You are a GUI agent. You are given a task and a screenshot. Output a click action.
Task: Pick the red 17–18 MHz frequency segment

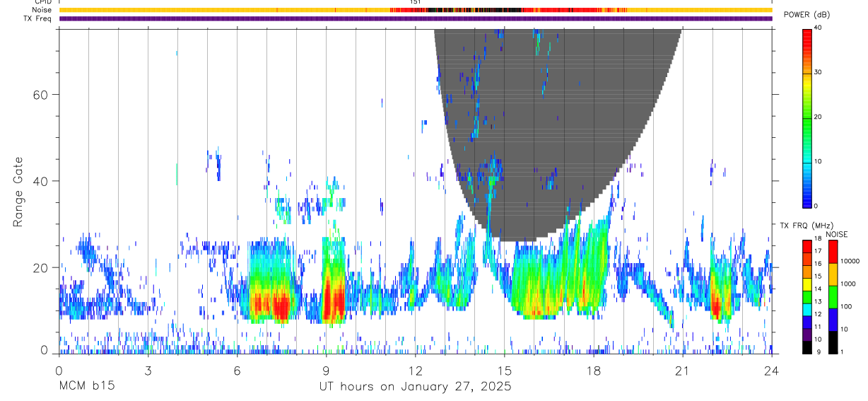[x=807, y=246]
